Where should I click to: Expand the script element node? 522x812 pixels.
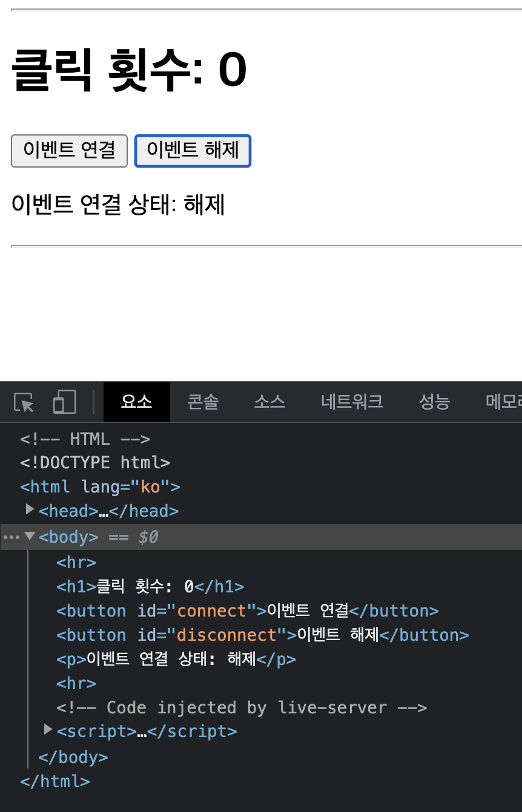[x=48, y=730]
